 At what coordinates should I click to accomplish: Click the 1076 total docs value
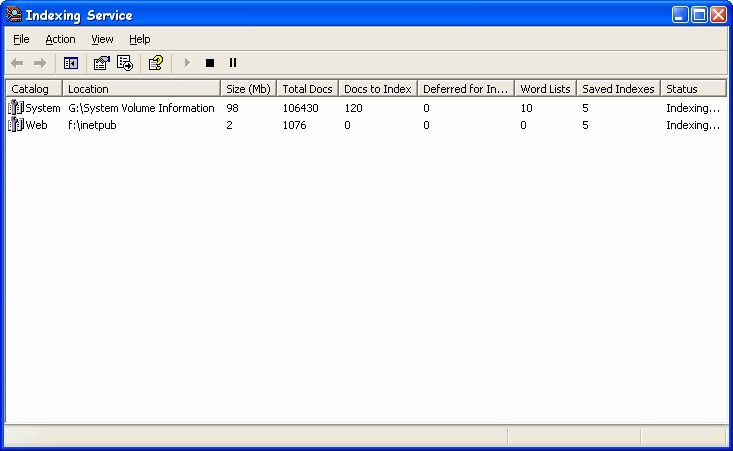pos(295,125)
